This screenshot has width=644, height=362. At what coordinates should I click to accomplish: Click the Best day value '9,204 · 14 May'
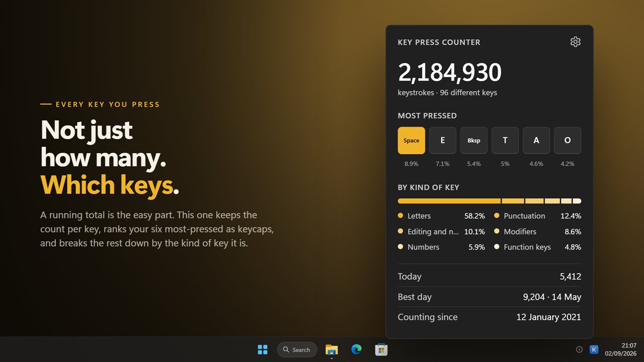click(x=552, y=297)
